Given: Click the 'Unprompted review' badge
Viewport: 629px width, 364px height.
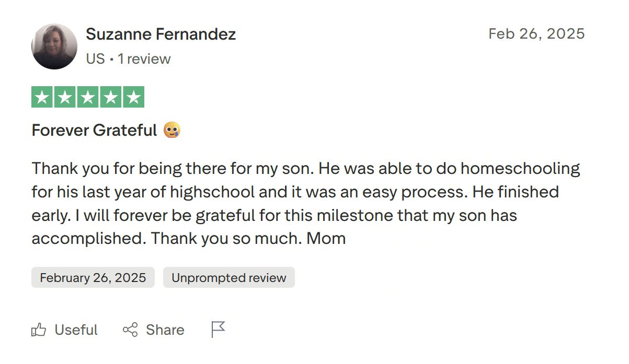Looking at the screenshot, I should click(x=228, y=277).
